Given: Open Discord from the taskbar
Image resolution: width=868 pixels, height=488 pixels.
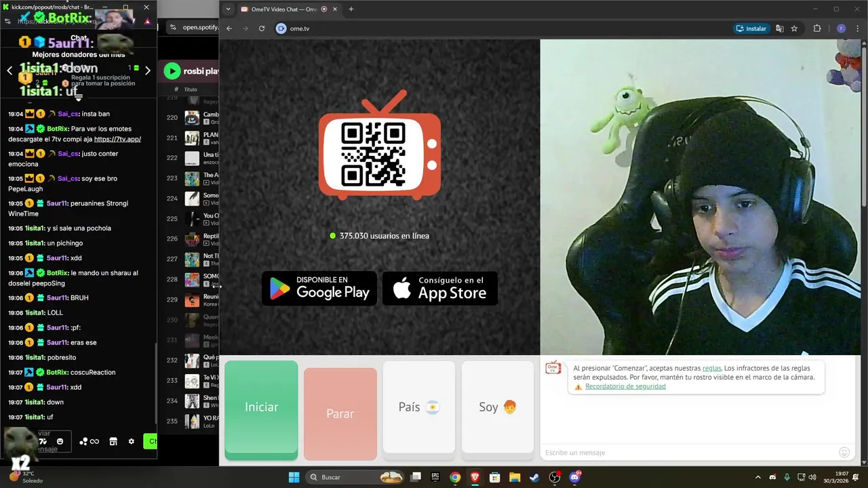Looking at the screenshot, I should click(575, 477).
